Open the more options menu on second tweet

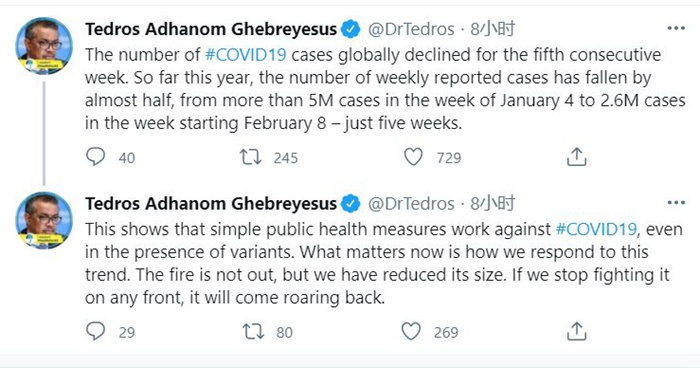pyautogui.click(x=676, y=203)
